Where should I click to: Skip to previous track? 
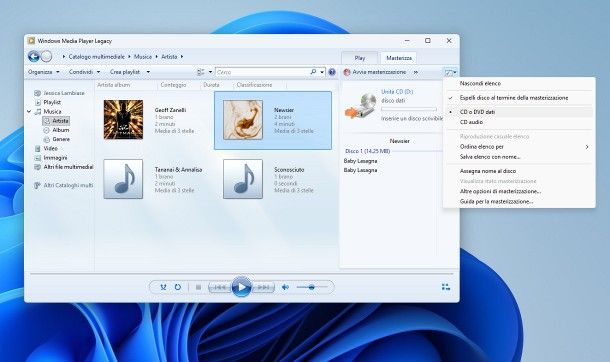pos(219,287)
